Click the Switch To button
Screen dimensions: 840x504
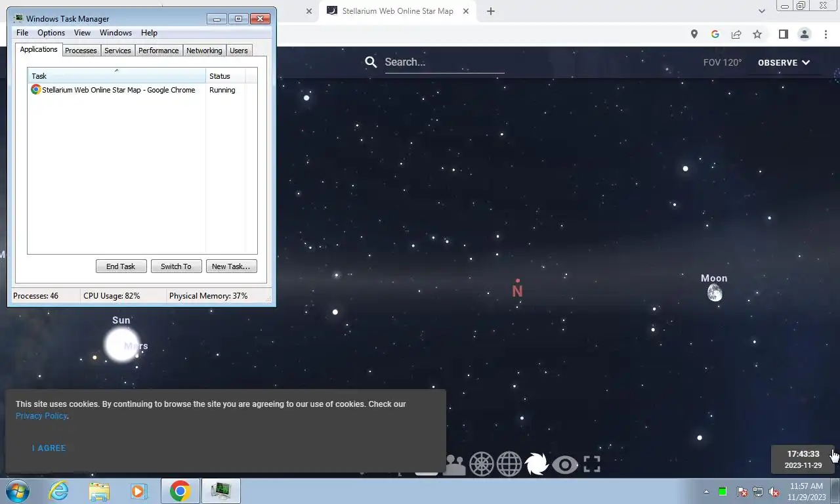(x=176, y=266)
